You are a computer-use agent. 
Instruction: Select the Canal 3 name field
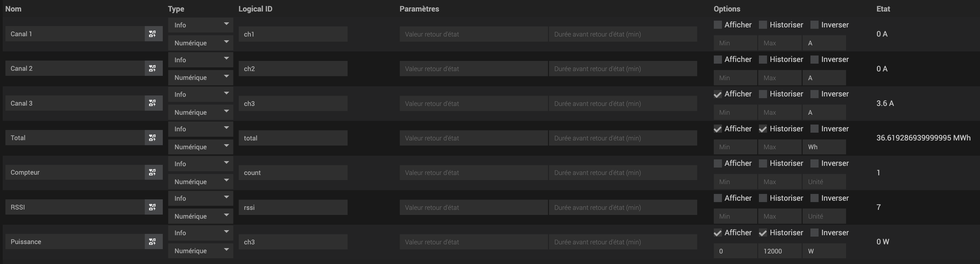click(75, 103)
